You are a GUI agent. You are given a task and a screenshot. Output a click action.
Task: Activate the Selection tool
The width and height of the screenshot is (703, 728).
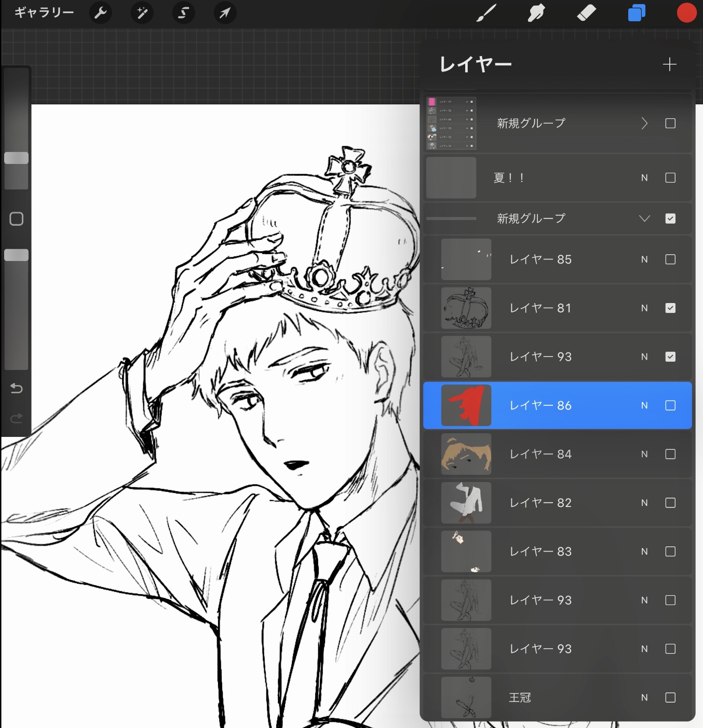(183, 13)
